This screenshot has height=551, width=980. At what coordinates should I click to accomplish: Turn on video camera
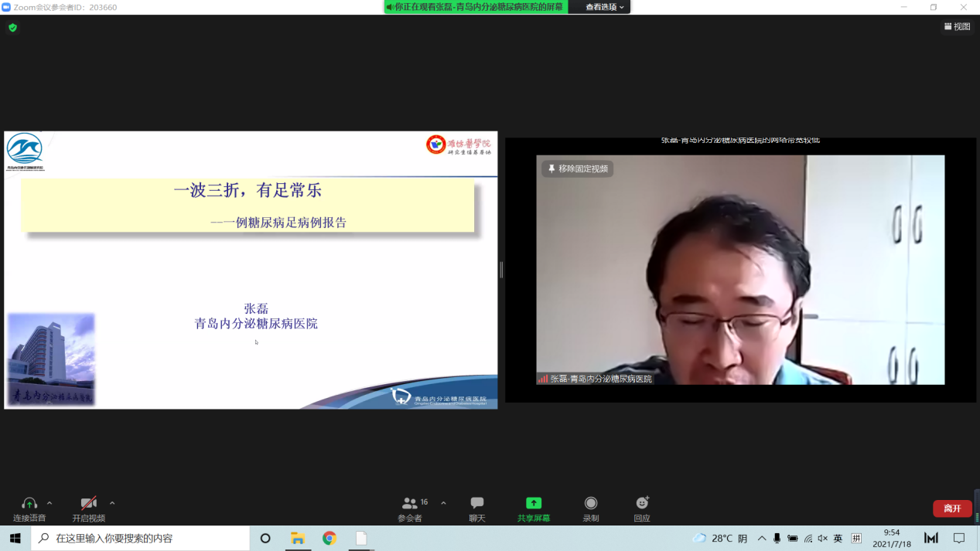89,504
